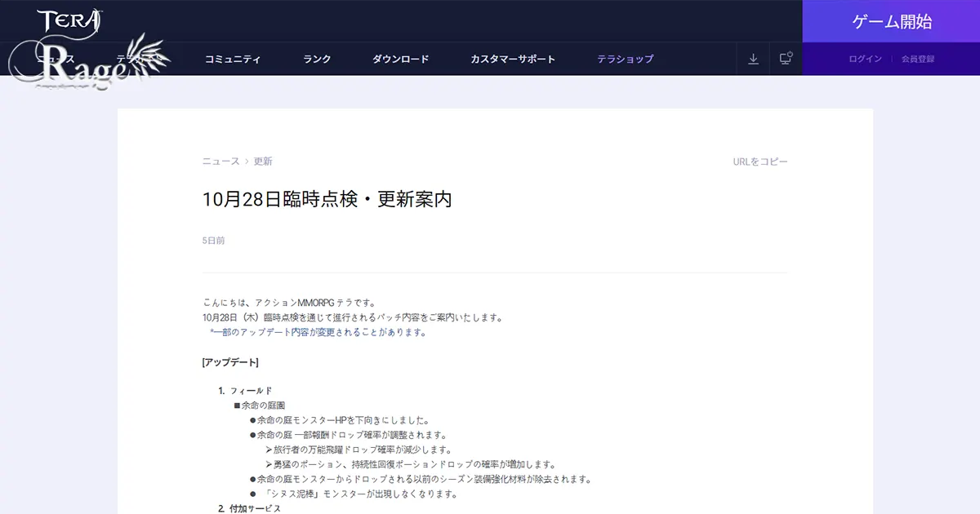Select 更新 in the breadcrumb trail
The image size is (980, 514).
pyautogui.click(x=261, y=161)
